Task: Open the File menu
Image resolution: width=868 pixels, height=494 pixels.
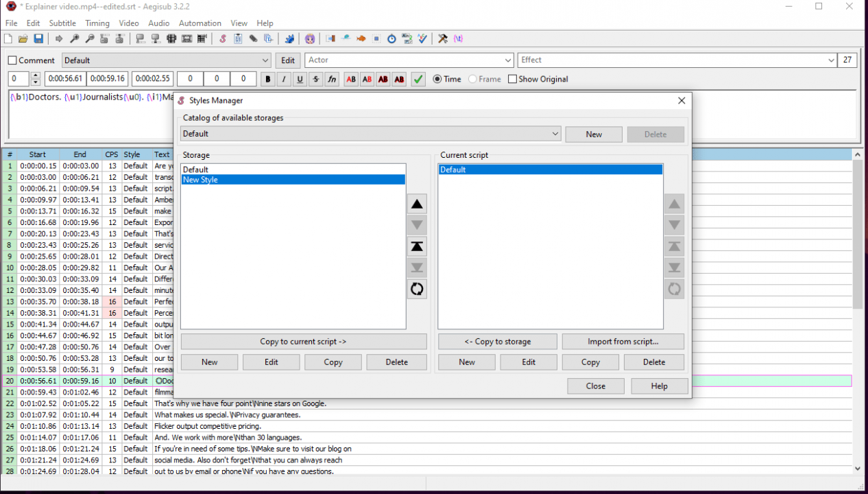Action: (12, 23)
